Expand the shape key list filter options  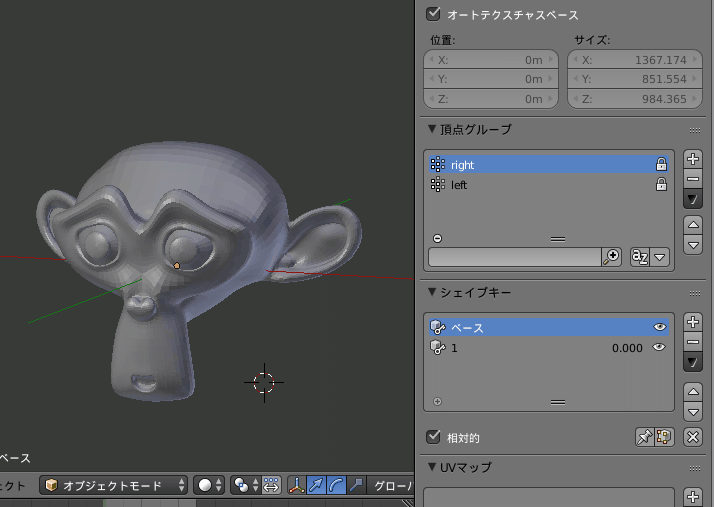(437, 401)
